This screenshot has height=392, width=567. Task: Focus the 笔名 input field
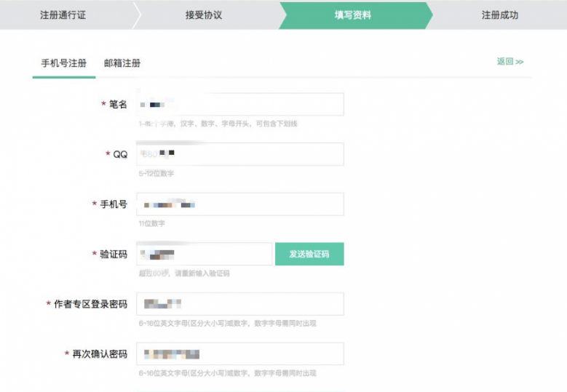tap(240, 104)
